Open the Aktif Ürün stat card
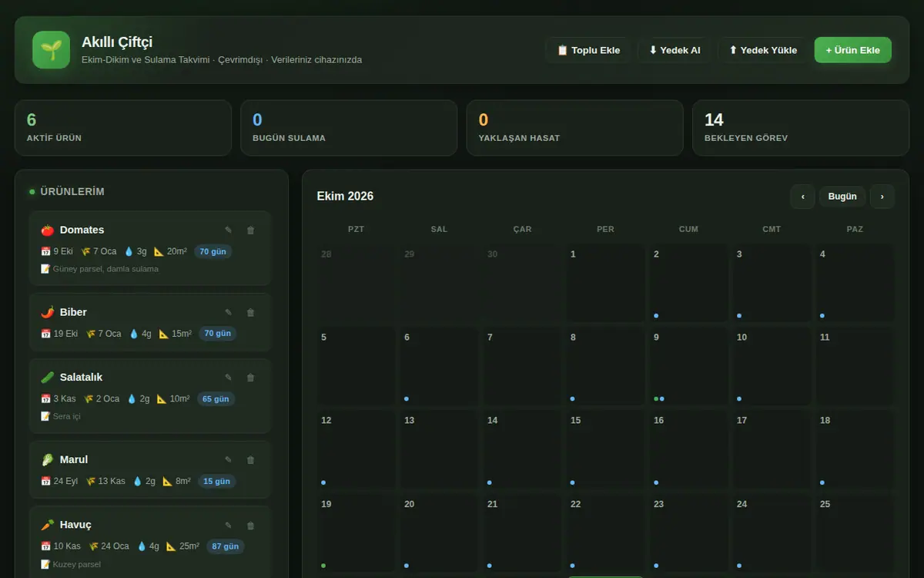This screenshot has height=578, width=924. pyautogui.click(x=123, y=128)
